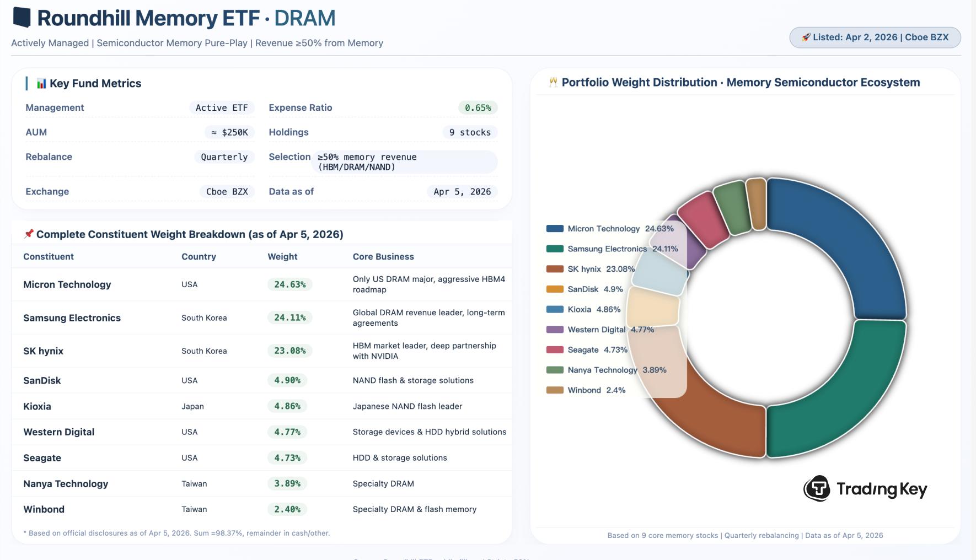The height and width of the screenshot is (560, 976).
Task: Open the Kioxia entry in the legend
Action: pyautogui.click(x=579, y=309)
